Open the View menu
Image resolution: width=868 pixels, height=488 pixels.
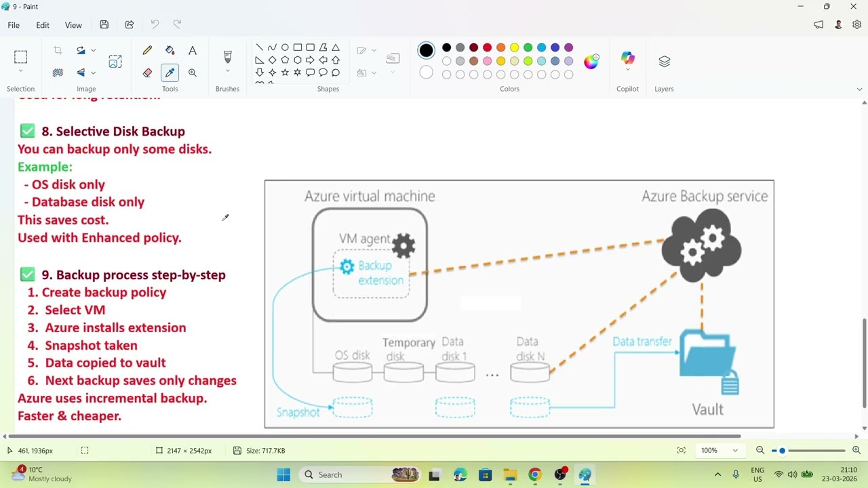coord(73,25)
